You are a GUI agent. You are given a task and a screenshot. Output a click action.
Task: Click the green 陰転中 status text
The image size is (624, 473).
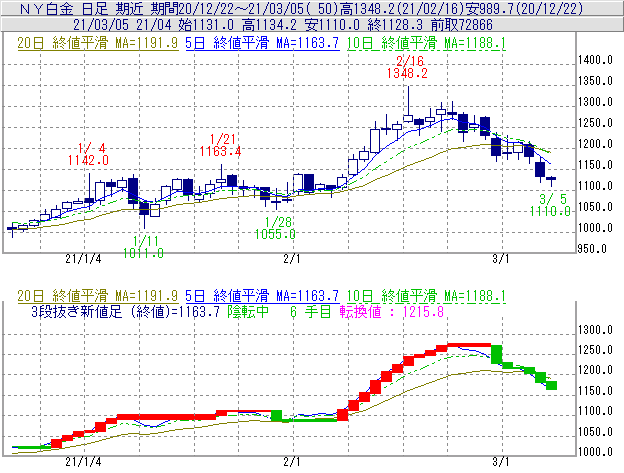click(x=248, y=312)
